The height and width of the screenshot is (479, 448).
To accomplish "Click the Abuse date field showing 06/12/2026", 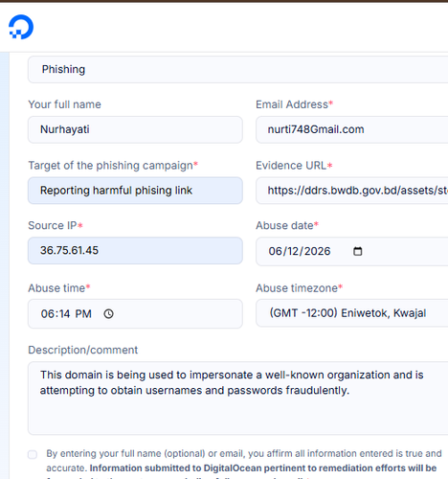I will 352,251.
